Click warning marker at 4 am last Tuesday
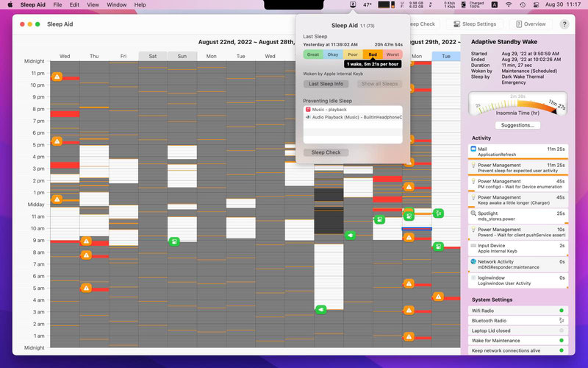 coord(438,297)
